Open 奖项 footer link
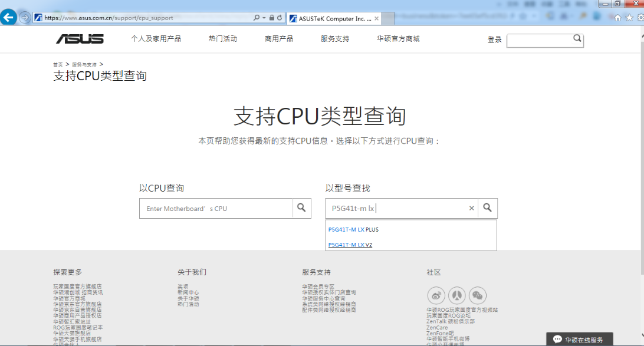Screen dimensions: 644x346 183,286
